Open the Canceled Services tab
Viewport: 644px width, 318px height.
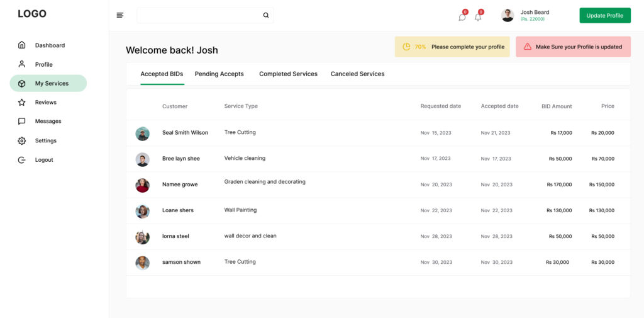tap(357, 74)
